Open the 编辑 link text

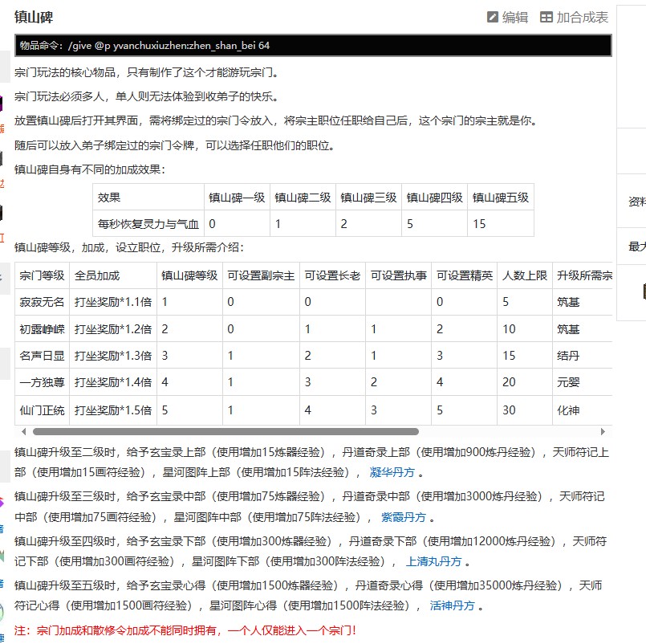pyautogui.click(x=515, y=18)
